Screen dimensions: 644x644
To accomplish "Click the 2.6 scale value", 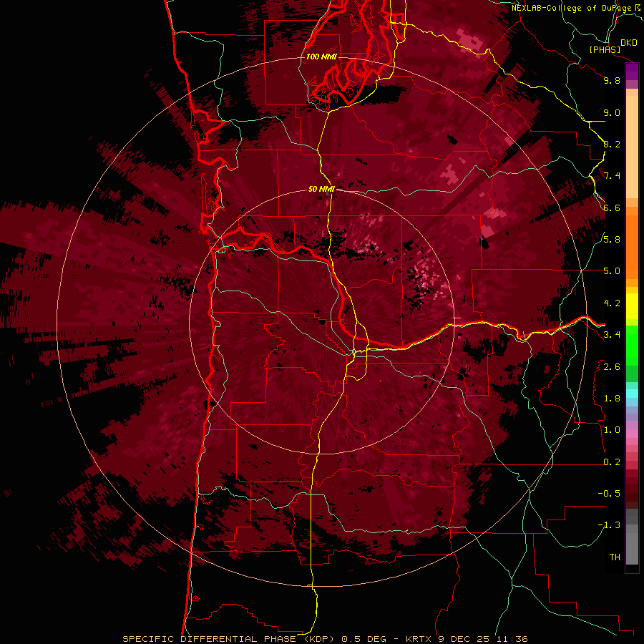I will pos(612,367).
